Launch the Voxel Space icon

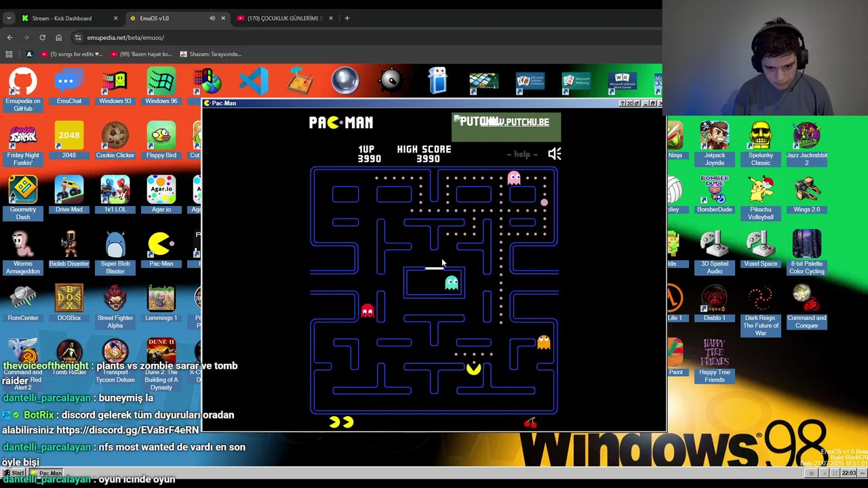(761, 249)
